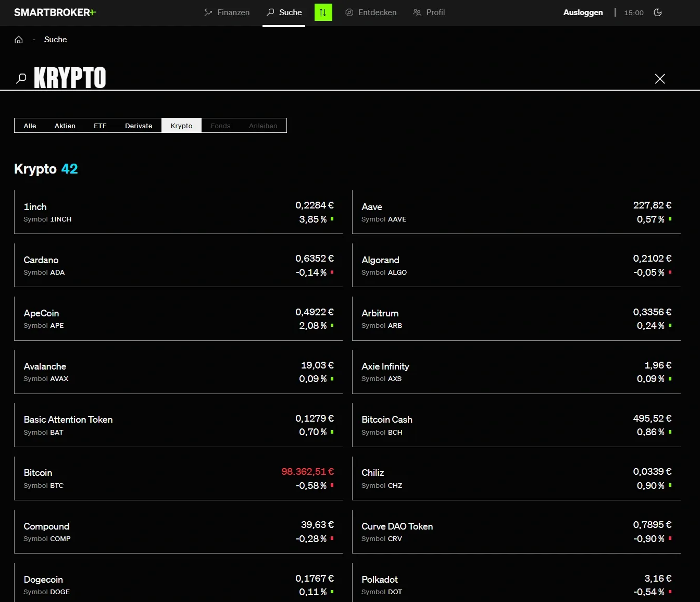Viewport: 700px width, 602px height.
Task: Switch to the Derivate filter tab
Action: point(139,126)
